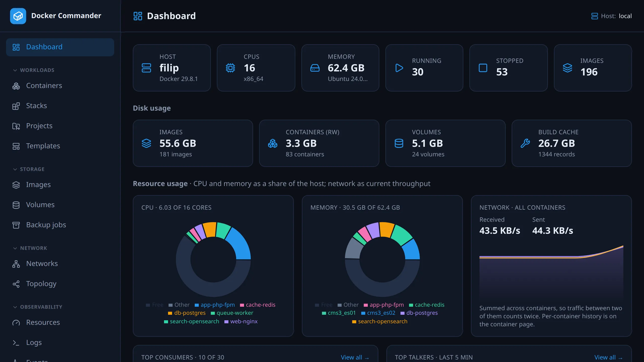
Task: Click the Volumes 5.1 GB disk card
Action: pyautogui.click(x=445, y=143)
